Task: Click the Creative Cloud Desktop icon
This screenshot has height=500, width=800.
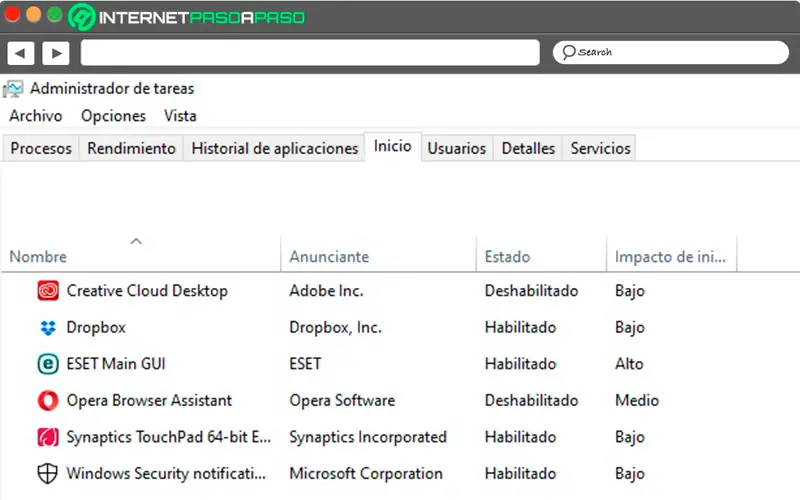Action: (48, 291)
